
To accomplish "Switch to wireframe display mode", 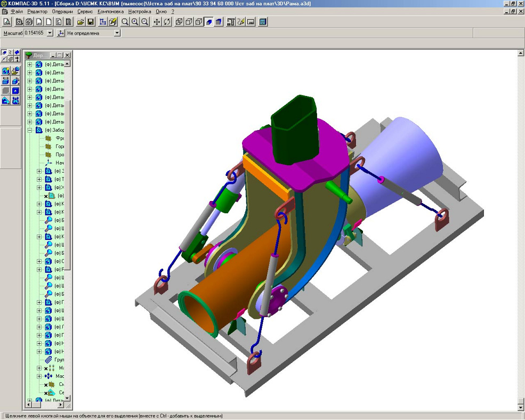I will point(179,22).
